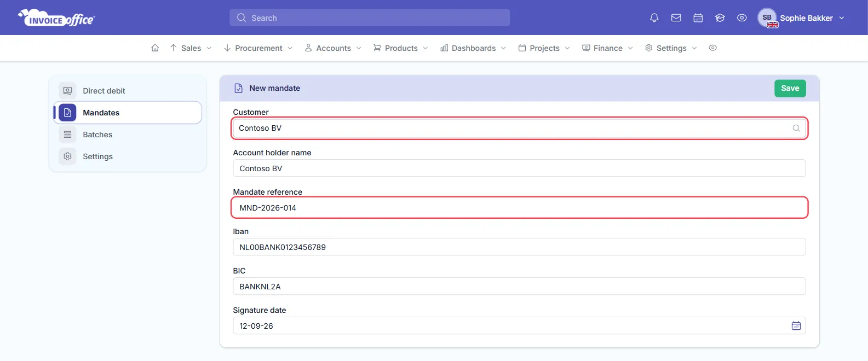This screenshot has height=361, width=868.
Task: Focus the top Search field
Action: tap(370, 18)
